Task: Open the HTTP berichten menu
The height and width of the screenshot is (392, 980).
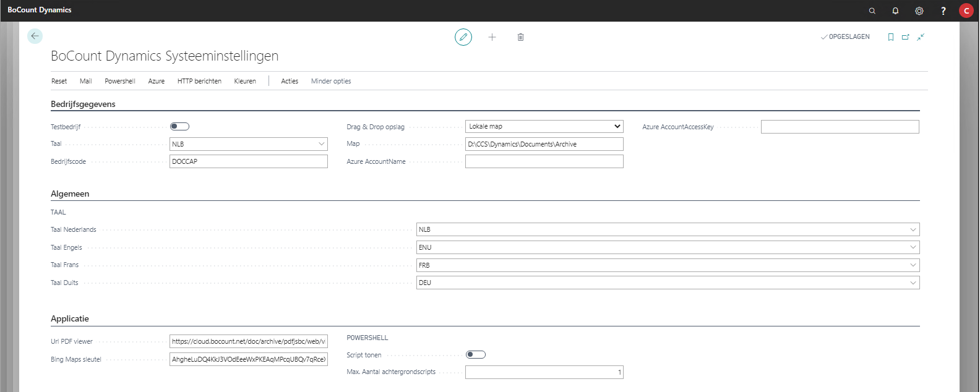Action: point(199,81)
